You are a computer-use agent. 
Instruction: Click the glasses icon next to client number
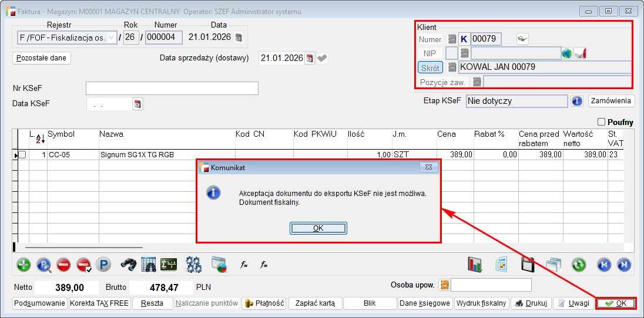tap(522, 39)
